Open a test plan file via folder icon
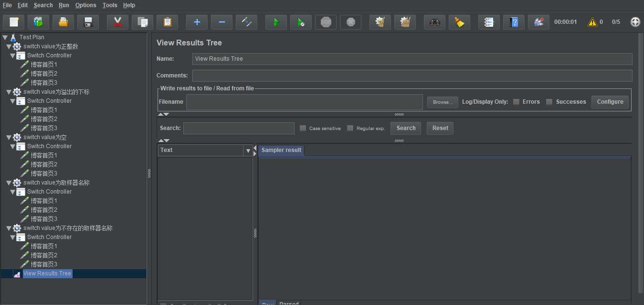 [x=63, y=22]
